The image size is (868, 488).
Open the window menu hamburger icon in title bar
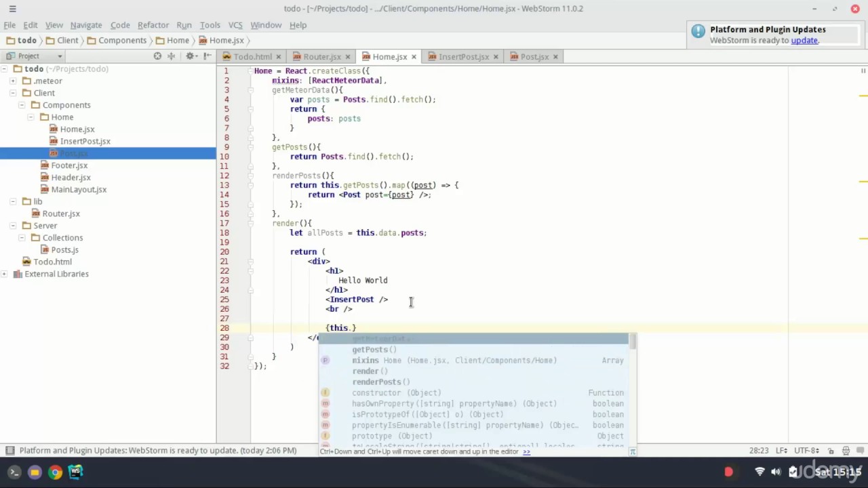coord(12,9)
